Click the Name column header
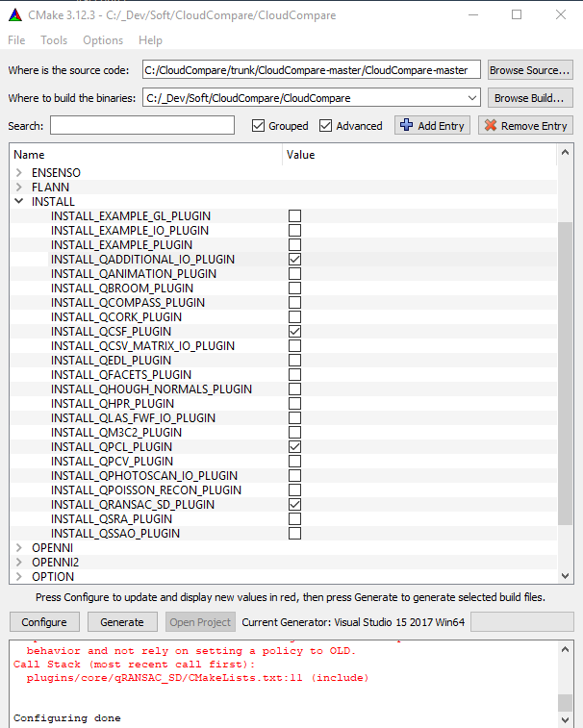 tap(145, 155)
